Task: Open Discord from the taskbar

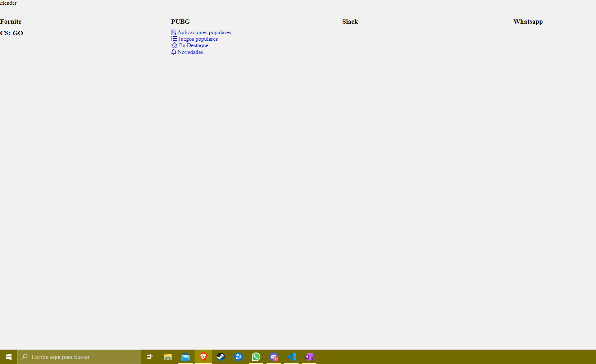Action: (x=274, y=357)
